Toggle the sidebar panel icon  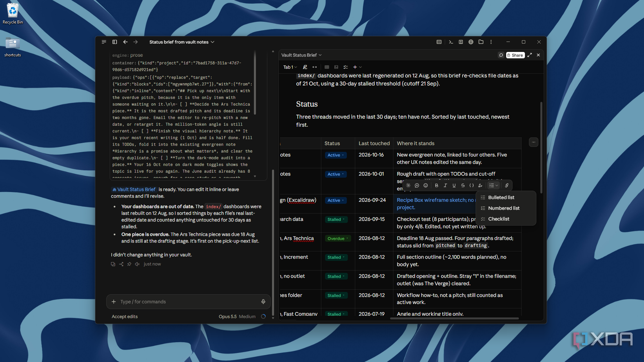pyautogui.click(x=114, y=42)
